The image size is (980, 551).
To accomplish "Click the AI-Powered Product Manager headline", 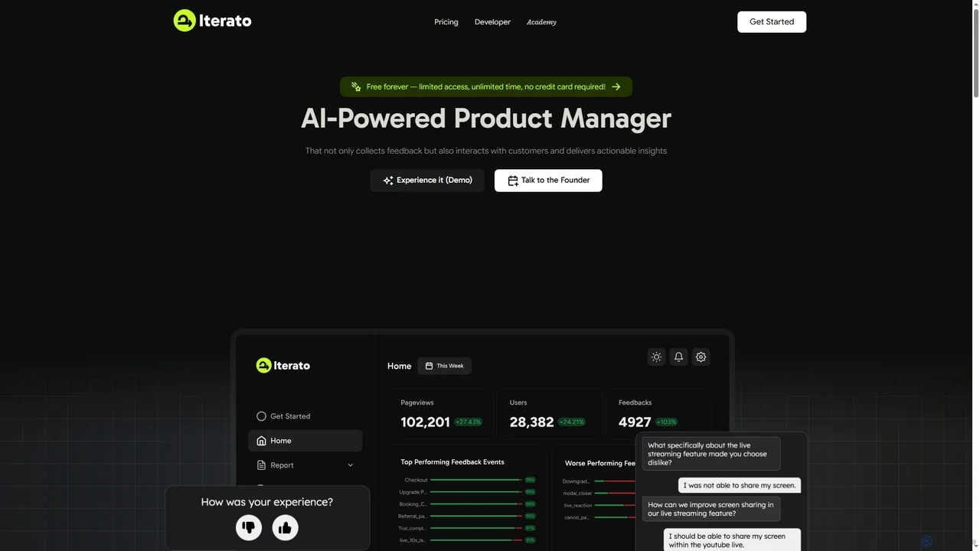I will click(486, 119).
